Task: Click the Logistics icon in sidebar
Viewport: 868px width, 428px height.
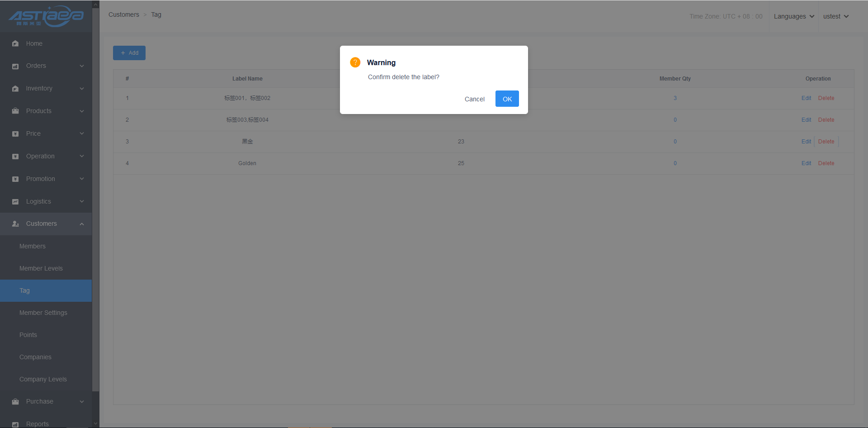Action: (x=15, y=201)
